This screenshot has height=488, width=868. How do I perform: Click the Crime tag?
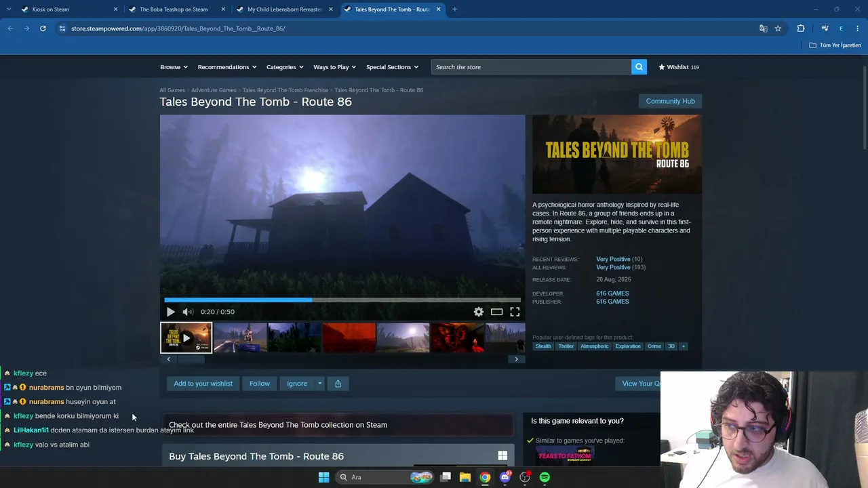[x=654, y=346]
